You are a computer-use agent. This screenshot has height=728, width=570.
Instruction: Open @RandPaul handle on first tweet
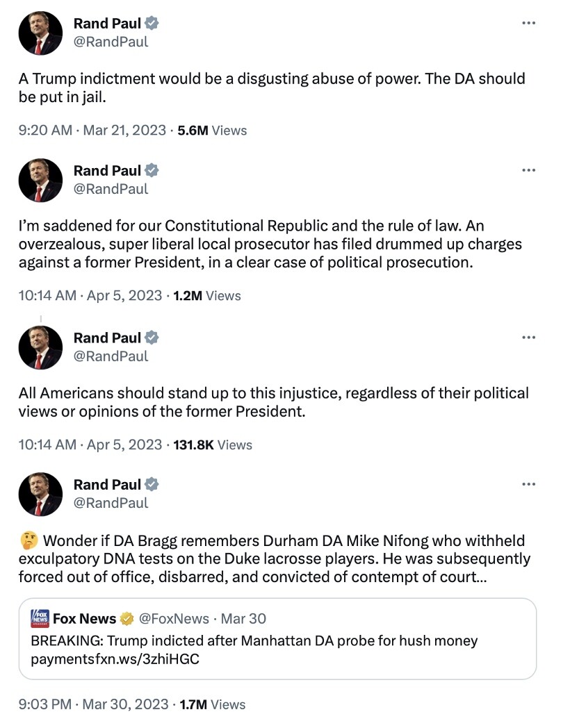111,42
